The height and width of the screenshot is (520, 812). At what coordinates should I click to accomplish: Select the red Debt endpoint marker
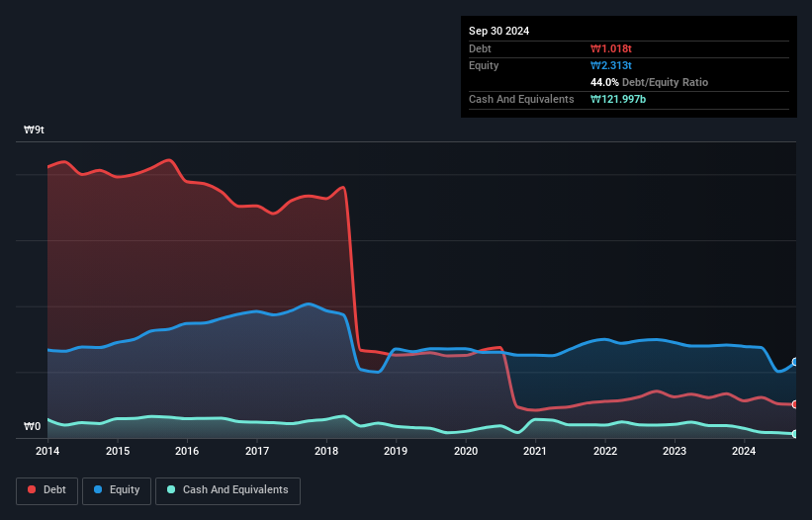click(795, 404)
